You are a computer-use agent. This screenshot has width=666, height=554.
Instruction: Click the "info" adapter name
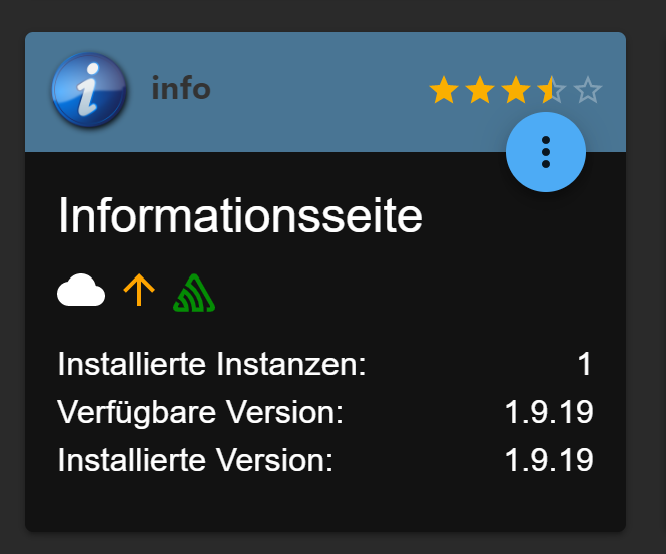tap(181, 89)
